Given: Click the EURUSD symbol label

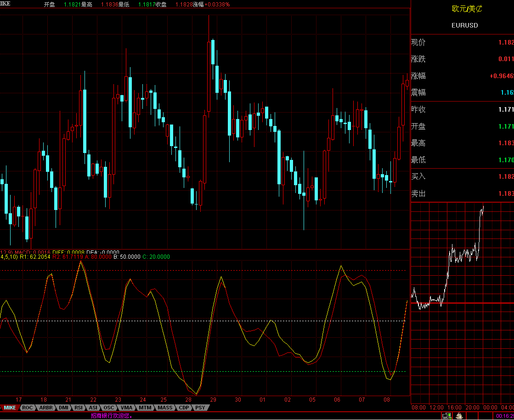Looking at the screenshot, I should tap(464, 25).
